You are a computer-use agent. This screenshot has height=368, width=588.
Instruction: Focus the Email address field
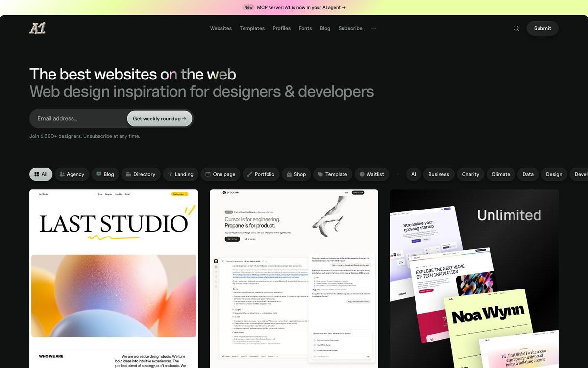coord(78,118)
